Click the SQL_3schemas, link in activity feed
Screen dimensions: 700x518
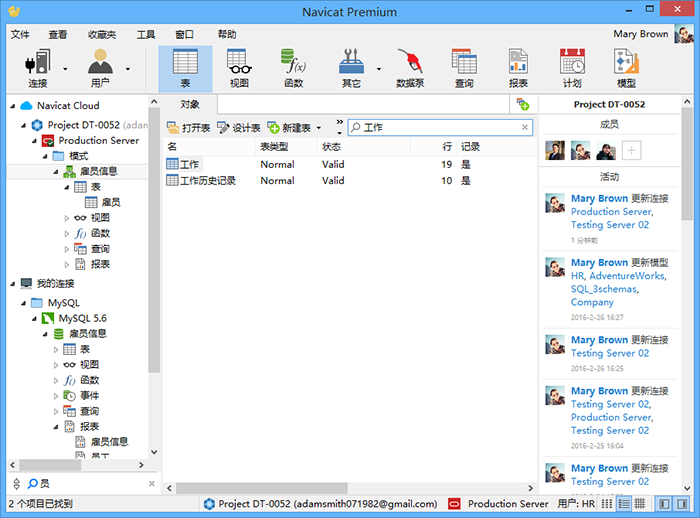605,289
